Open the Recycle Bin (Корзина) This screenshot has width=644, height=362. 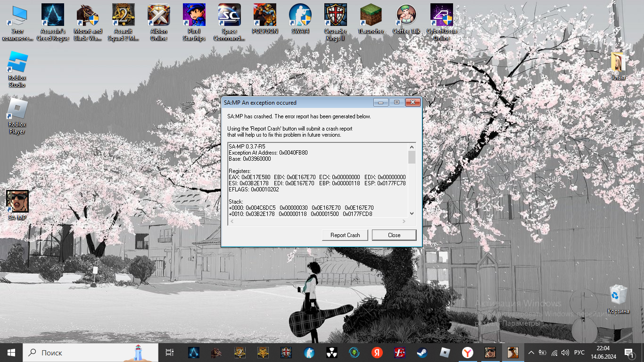[x=618, y=296]
